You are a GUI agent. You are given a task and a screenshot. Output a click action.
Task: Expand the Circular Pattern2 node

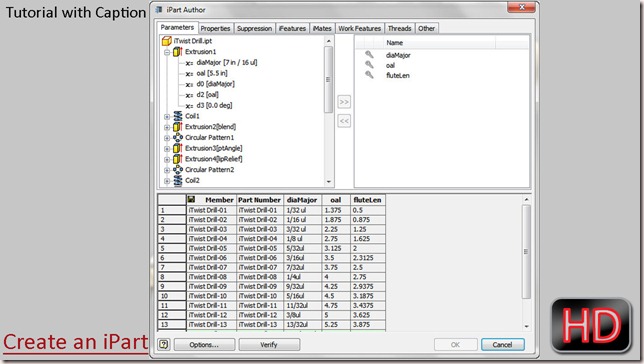tap(167, 170)
